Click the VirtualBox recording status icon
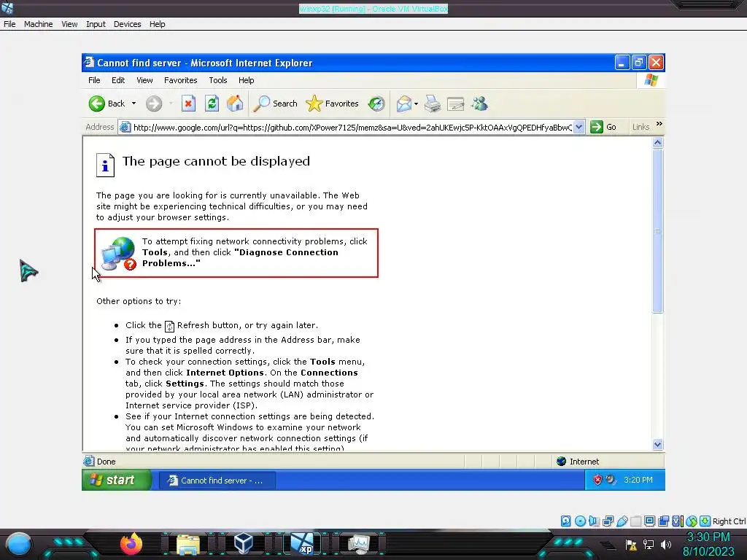This screenshot has height=560, width=747. (664, 521)
